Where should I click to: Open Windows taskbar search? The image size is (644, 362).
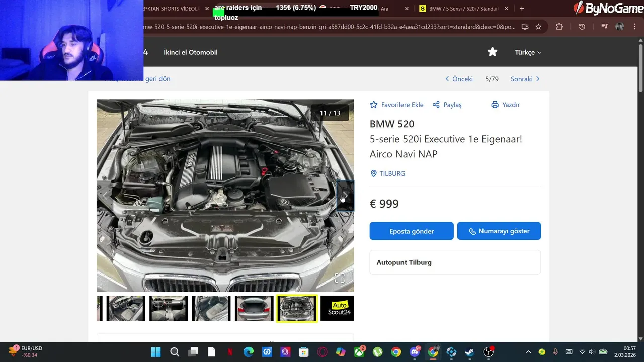pos(175,352)
